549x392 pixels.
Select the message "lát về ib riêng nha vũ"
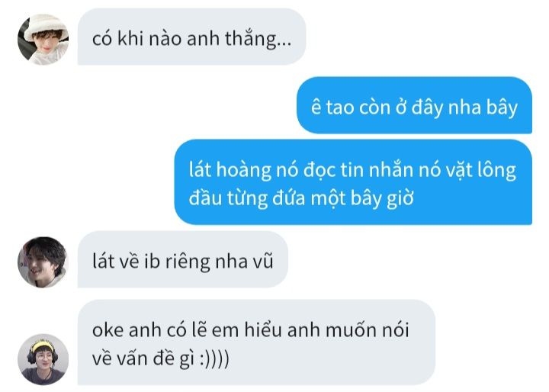183,259
